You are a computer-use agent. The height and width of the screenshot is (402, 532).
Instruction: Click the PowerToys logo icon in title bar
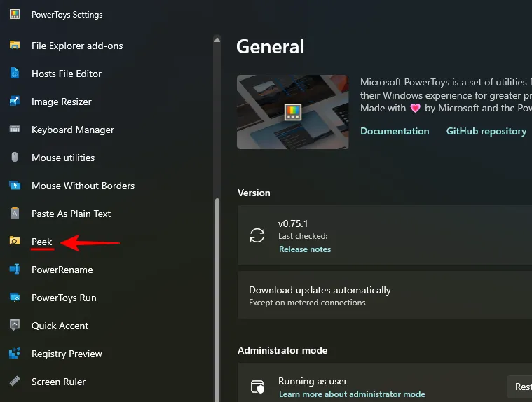(x=15, y=14)
